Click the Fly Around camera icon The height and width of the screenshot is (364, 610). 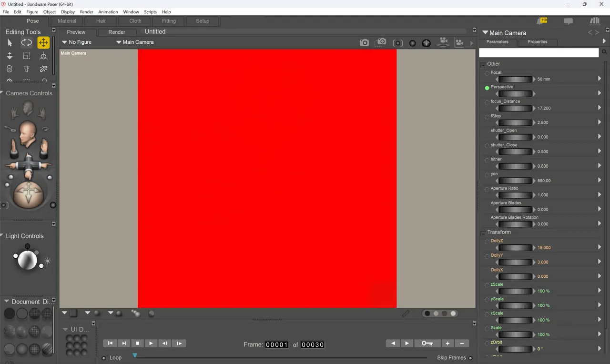tap(45, 129)
